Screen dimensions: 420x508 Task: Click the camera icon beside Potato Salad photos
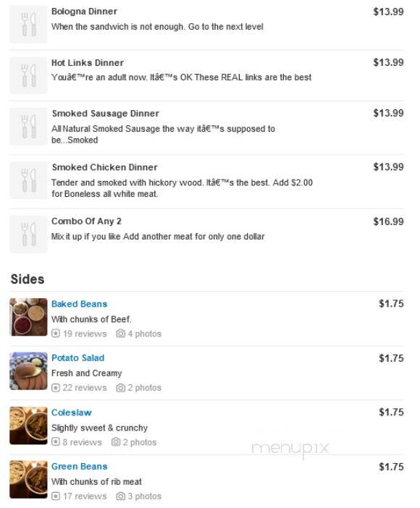click(121, 387)
